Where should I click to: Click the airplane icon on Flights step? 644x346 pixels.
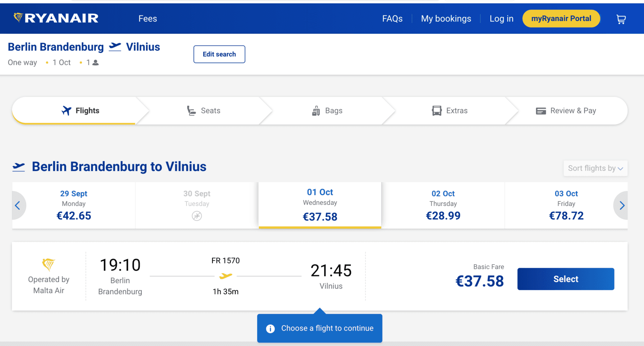(67, 110)
